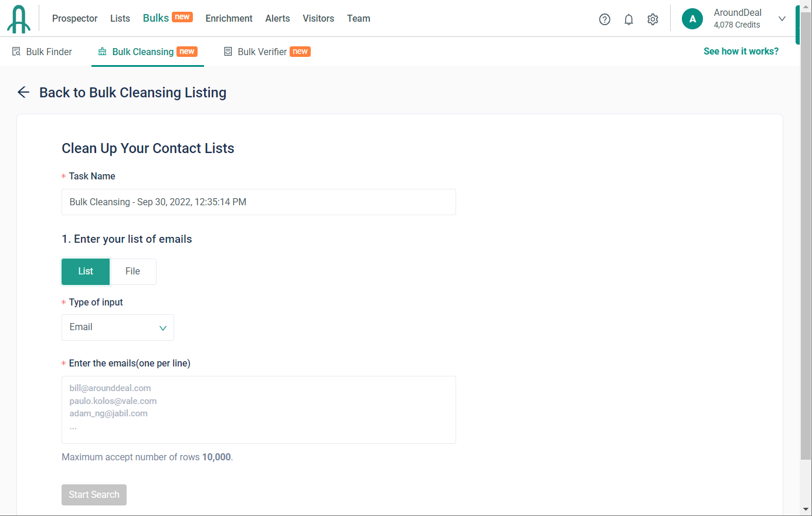This screenshot has width=812, height=516.
Task: Open the Bulks menu
Action: pos(156,18)
